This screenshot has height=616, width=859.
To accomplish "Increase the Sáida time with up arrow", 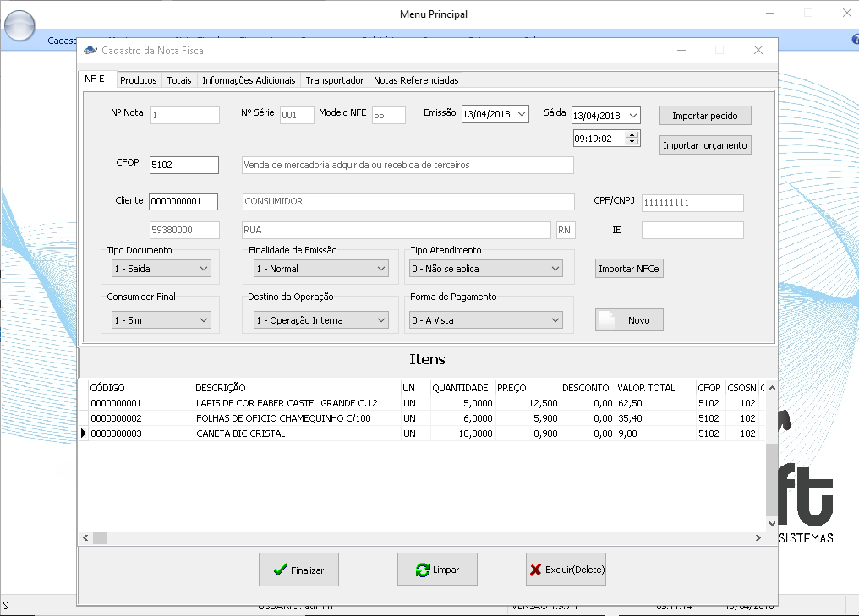I will [632, 134].
